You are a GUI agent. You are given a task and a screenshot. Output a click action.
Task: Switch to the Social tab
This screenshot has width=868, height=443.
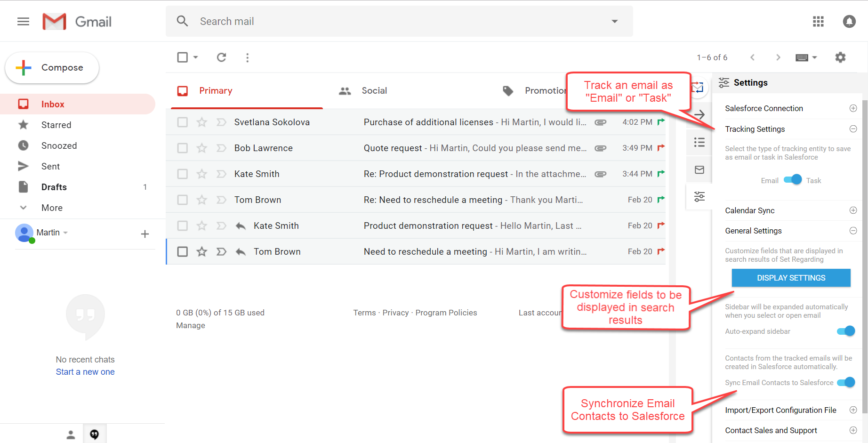[x=374, y=91]
